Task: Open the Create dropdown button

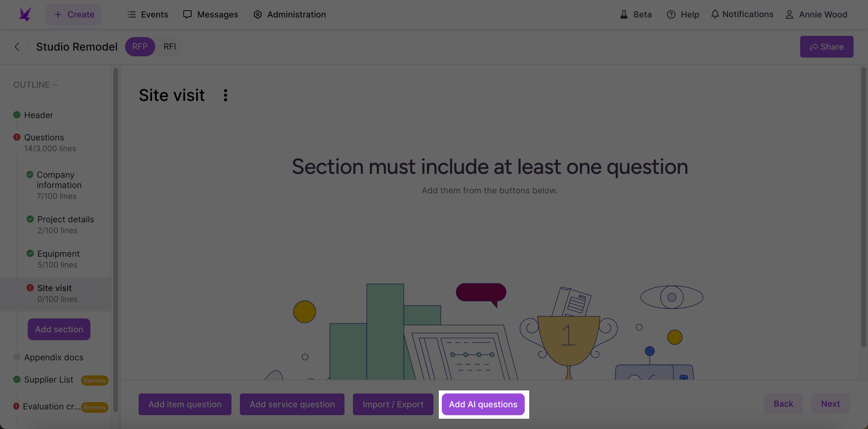Action: [74, 14]
